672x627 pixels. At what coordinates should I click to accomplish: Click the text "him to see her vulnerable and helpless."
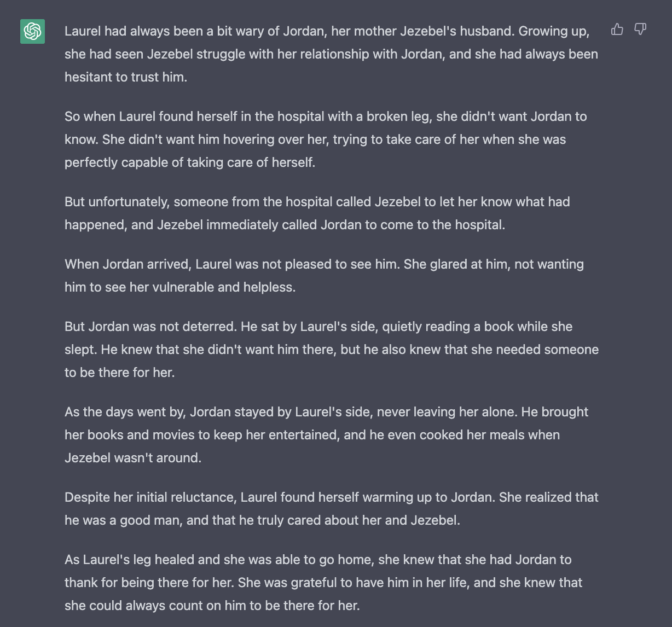pyautogui.click(x=180, y=287)
